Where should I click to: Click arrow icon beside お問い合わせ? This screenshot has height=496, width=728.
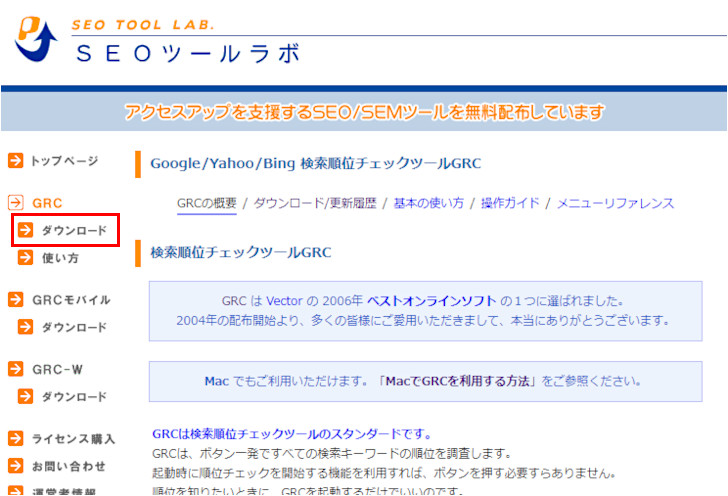pyautogui.click(x=16, y=466)
